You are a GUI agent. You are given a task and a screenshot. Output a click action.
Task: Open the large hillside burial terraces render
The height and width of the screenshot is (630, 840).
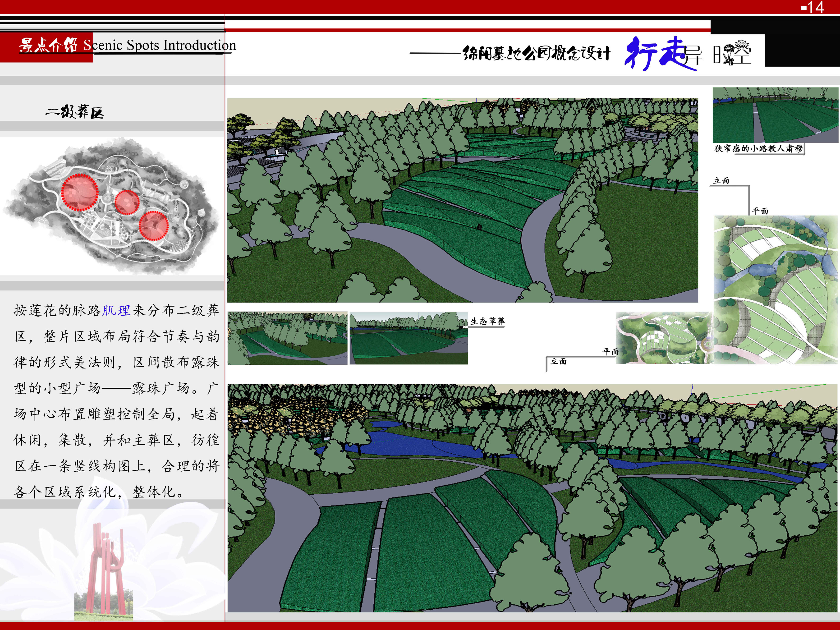(x=463, y=201)
